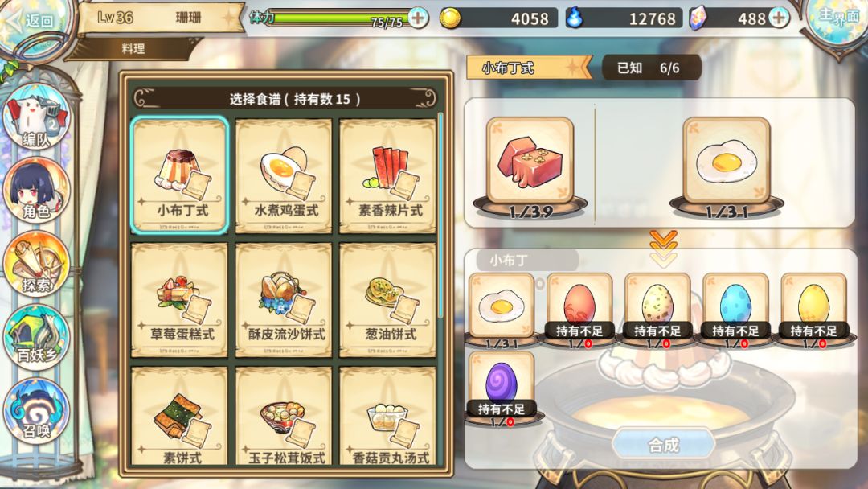The image size is (868, 489).
Task: Click the 合成 synthesize button
Action: (663, 444)
